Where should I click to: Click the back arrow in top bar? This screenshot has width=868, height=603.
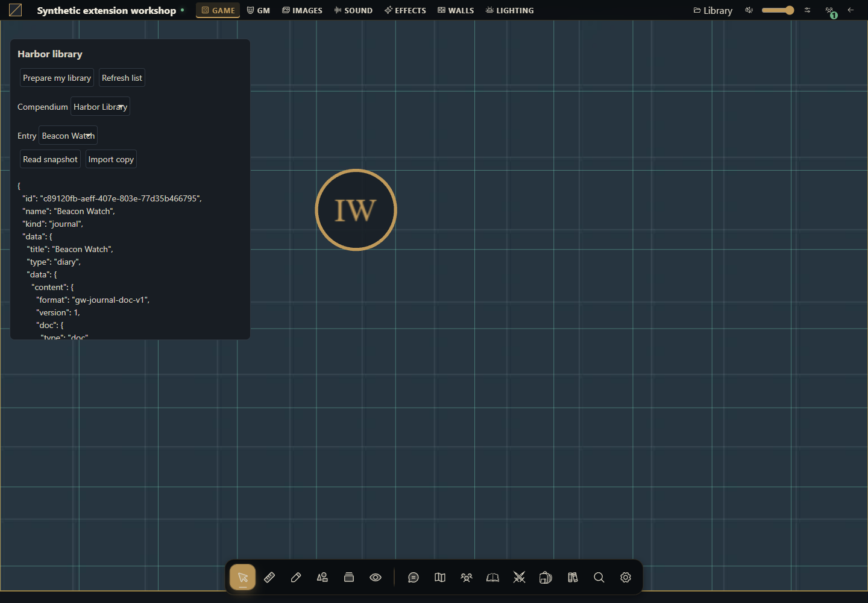pos(851,10)
